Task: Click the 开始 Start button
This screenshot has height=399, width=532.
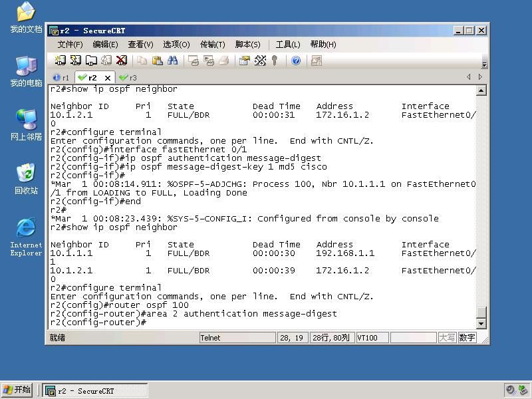Action: pyautogui.click(x=17, y=390)
